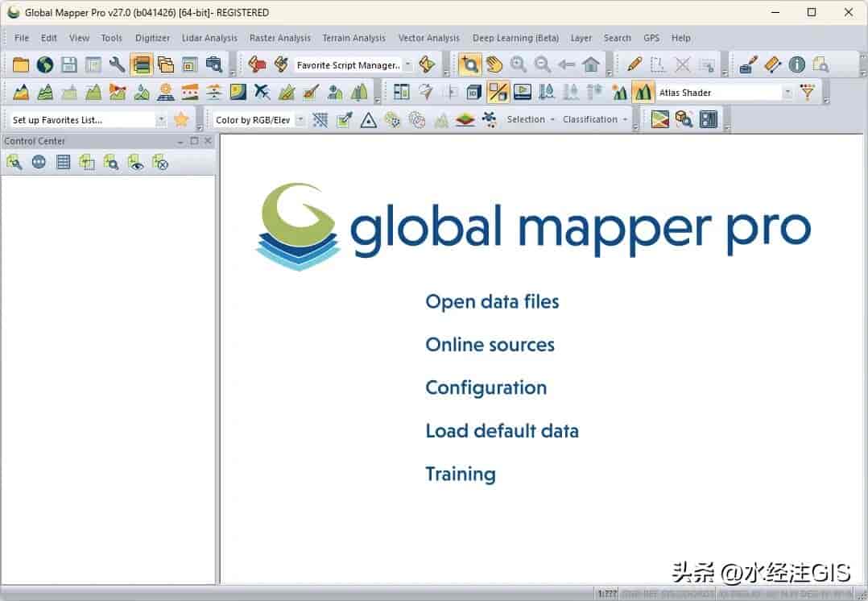The image size is (868, 601).
Task: Click the Open Data Files folder icon
Action: click(20, 64)
